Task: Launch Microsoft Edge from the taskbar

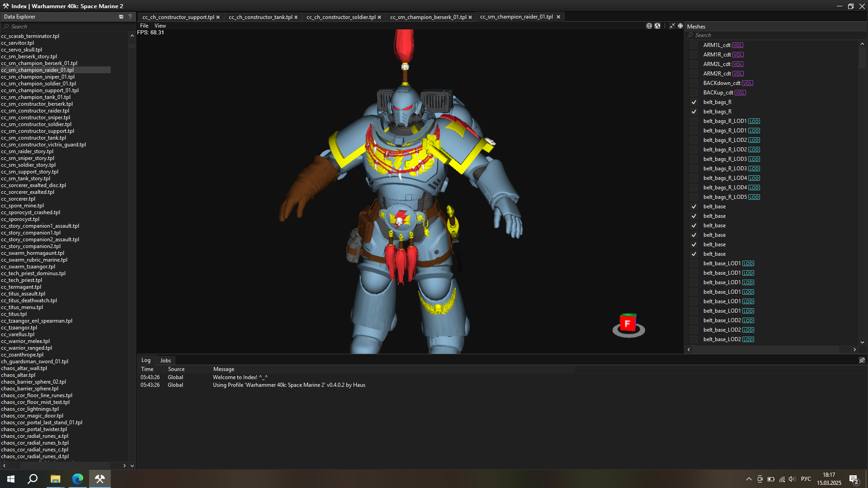Action: click(78, 479)
